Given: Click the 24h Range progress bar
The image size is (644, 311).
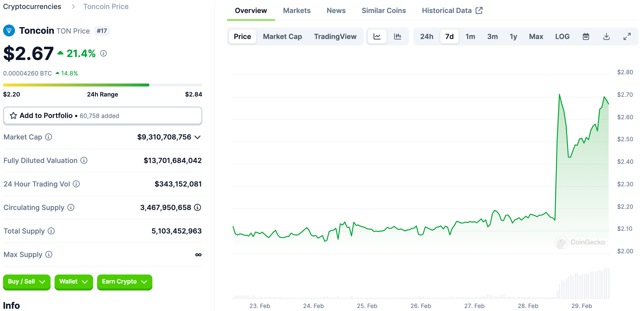Looking at the screenshot, I should pyautogui.click(x=103, y=85).
